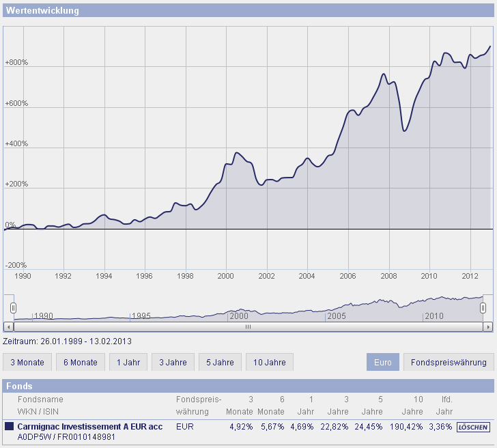The width and height of the screenshot is (497, 448).
Task: Click the 2005 marker in overview chart
Action: pos(337,316)
